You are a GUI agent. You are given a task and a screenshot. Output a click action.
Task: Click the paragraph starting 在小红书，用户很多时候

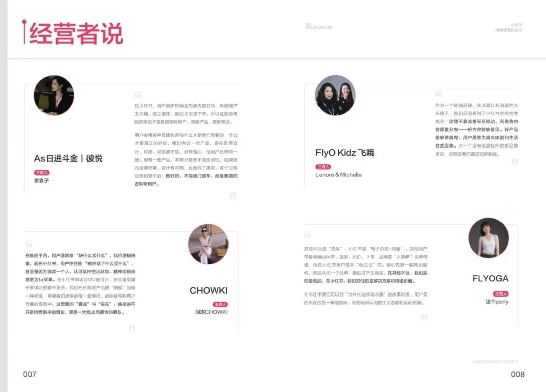coord(186,113)
